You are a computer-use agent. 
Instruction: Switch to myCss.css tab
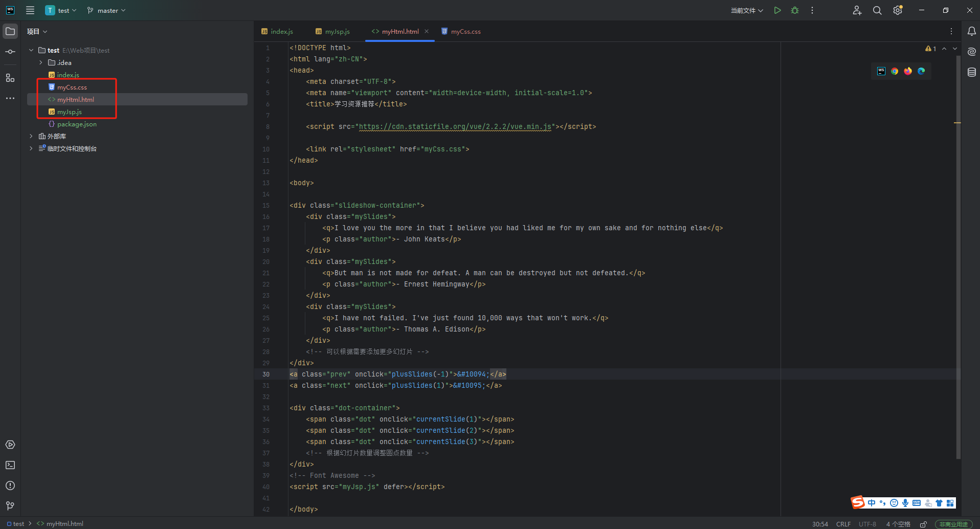[x=461, y=31]
